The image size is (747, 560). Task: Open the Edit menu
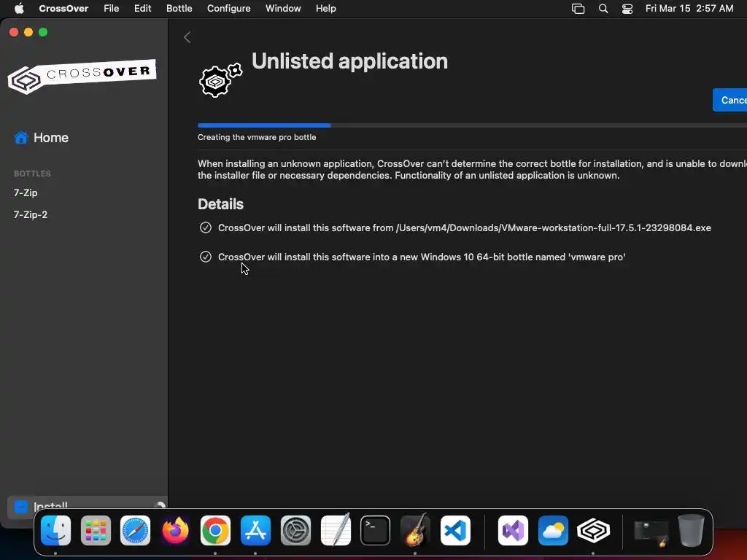[142, 8]
